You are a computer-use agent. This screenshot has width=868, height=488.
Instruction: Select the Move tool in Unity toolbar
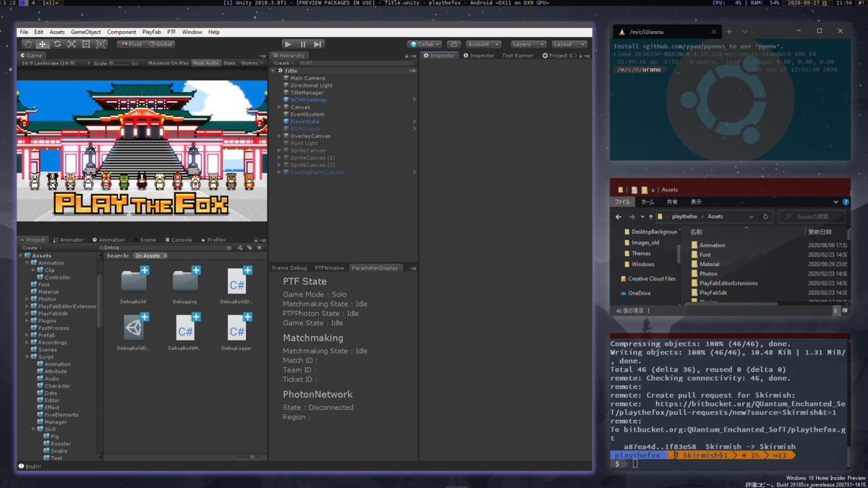pyautogui.click(x=43, y=44)
